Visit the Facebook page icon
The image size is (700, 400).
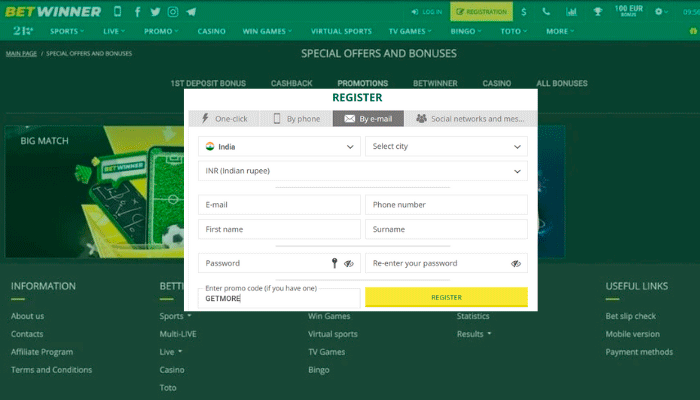[x=138, y=12]
